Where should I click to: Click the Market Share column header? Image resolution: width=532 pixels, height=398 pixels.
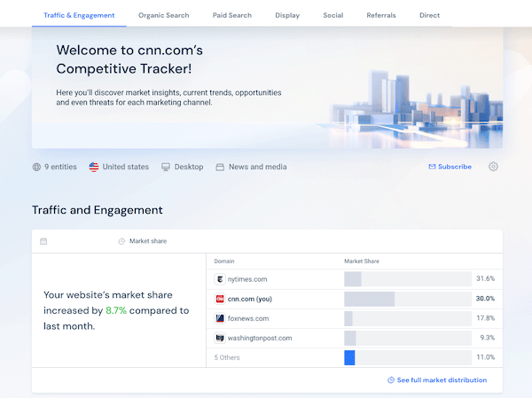(x=362, y=261)
